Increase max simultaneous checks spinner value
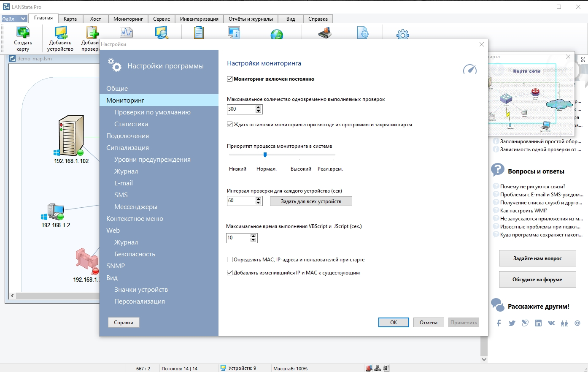The width and height of the screenshot is (588, 372). point(259,107)
